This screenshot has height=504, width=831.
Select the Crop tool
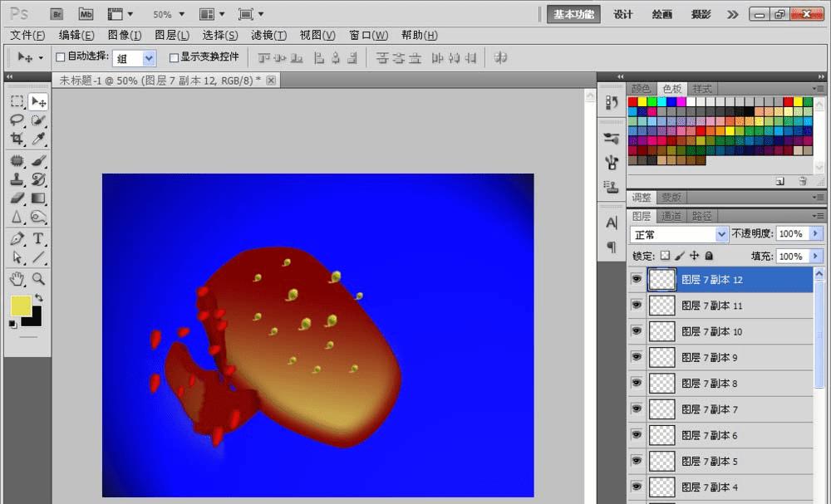coord(17,139)
